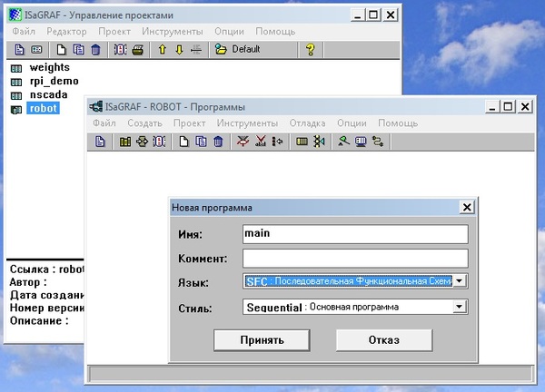The width and height of the screenshot is (545, 392).
Task: Expand the Язык language dropdown arrow
Action: point(459,281)
